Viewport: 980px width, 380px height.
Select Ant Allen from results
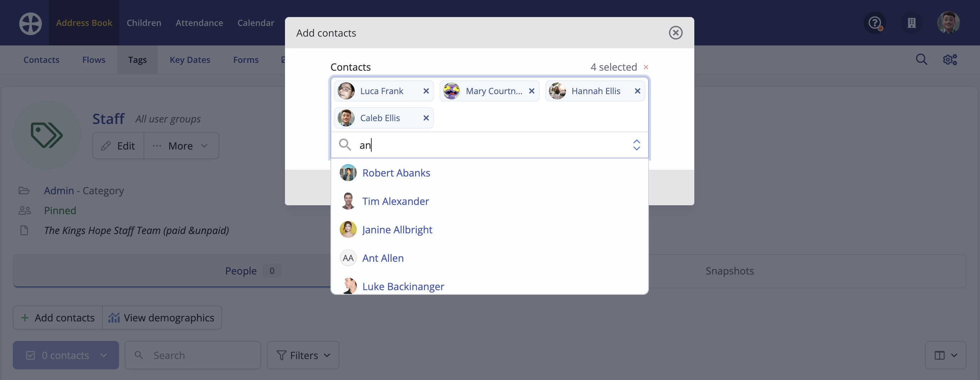click(x=490, y=258)
